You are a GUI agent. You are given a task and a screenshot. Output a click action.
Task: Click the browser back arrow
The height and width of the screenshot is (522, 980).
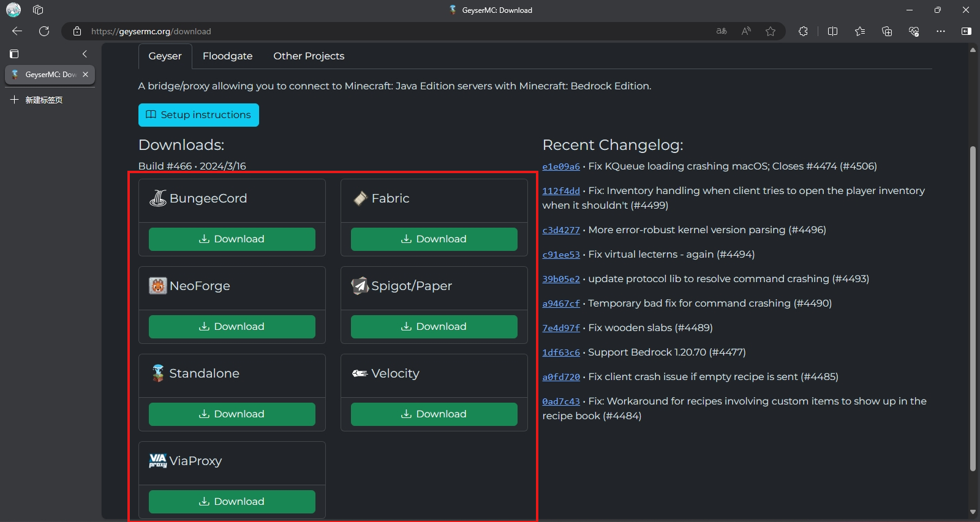17,31
